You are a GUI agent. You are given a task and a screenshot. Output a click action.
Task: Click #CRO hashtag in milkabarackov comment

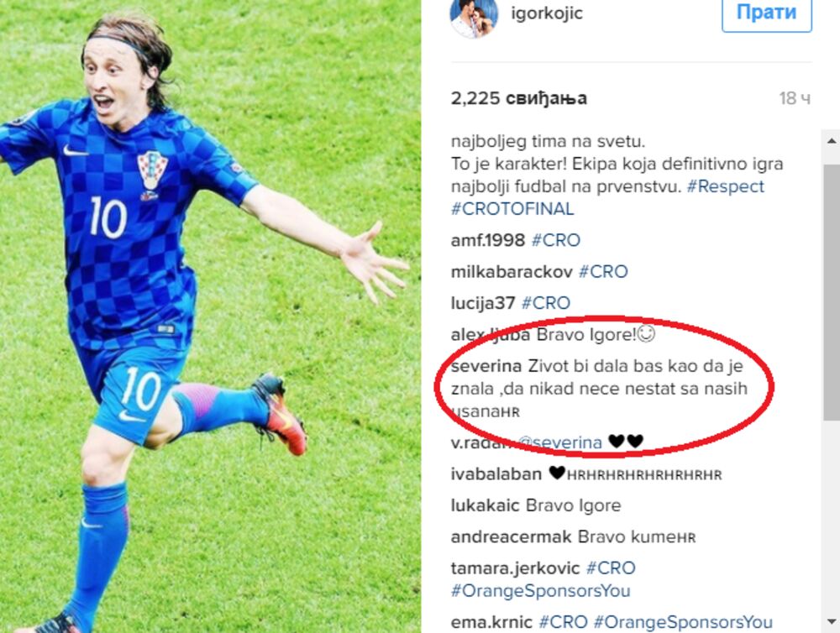pos(603,271)
